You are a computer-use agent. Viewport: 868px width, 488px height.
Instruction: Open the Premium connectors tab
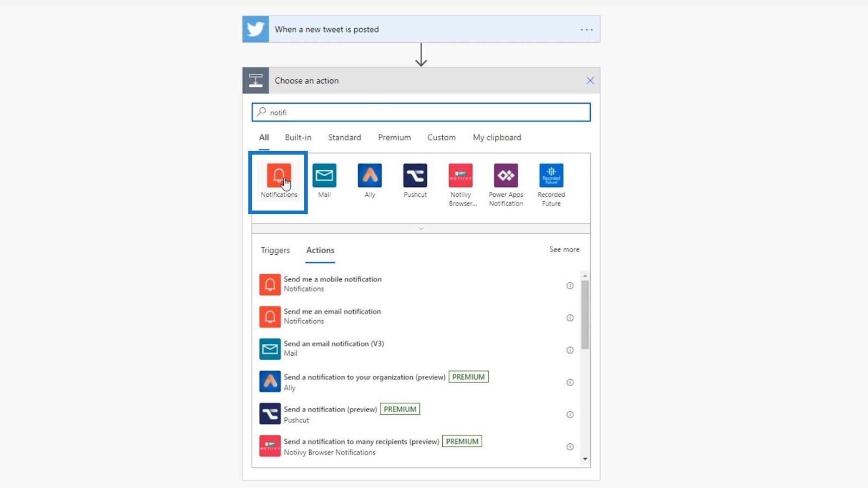pos(394,138)
